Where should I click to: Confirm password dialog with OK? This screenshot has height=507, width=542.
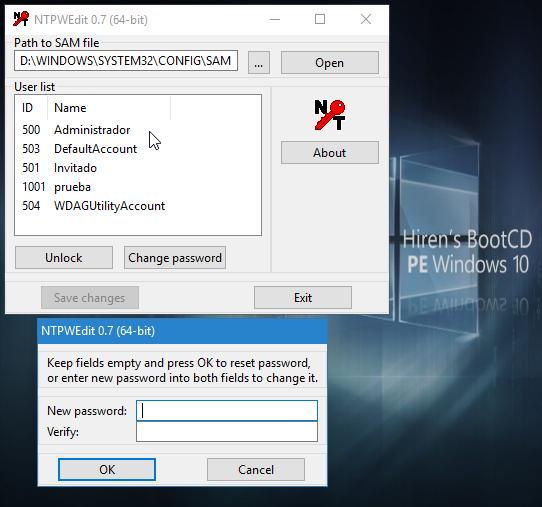point(107,469)
